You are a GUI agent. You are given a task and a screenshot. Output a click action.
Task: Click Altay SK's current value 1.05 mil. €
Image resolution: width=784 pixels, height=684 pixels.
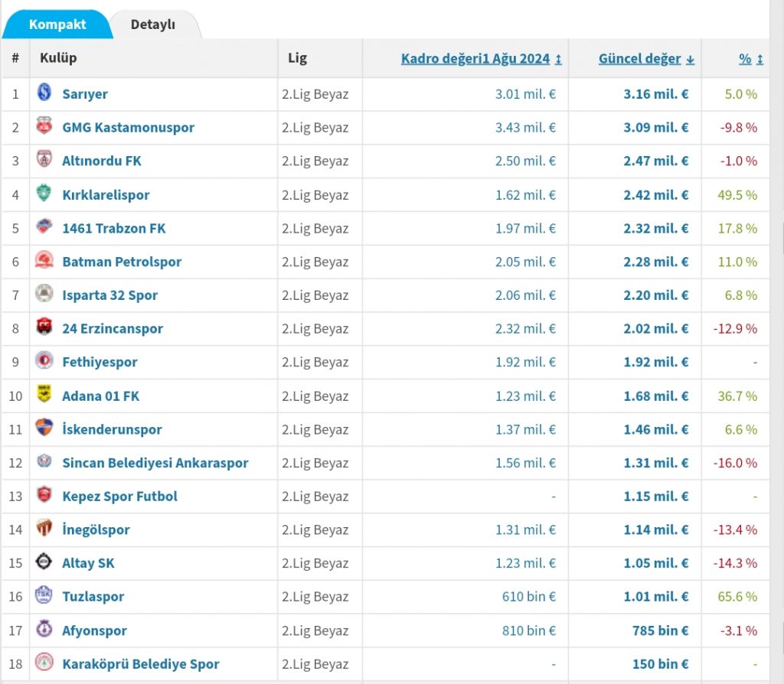[x=655, y=564]
